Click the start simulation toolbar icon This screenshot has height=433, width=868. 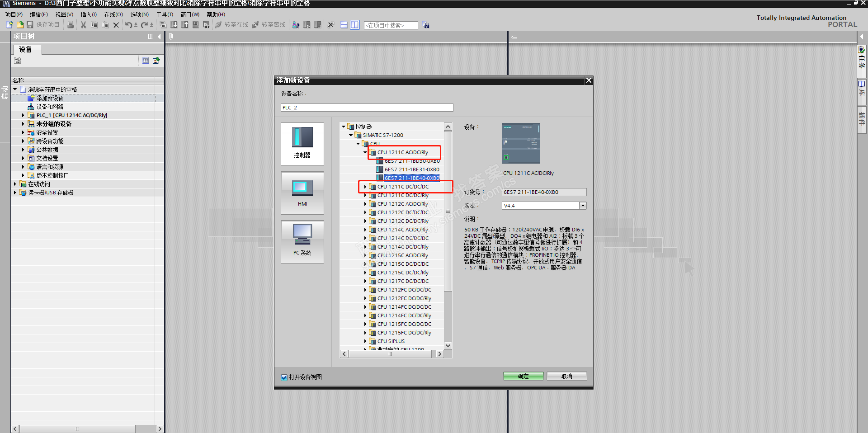click(x=196, y=25)
